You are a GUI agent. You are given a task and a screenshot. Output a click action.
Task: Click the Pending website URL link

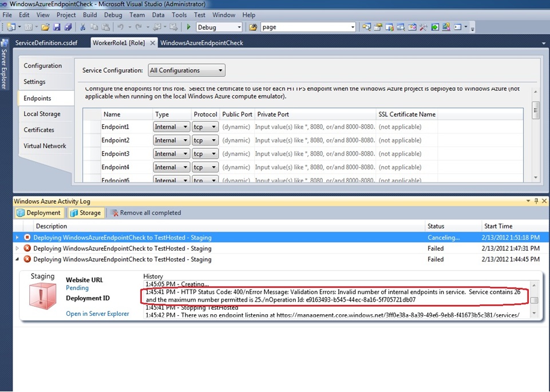pyautogui.click(x=77, y=288)
